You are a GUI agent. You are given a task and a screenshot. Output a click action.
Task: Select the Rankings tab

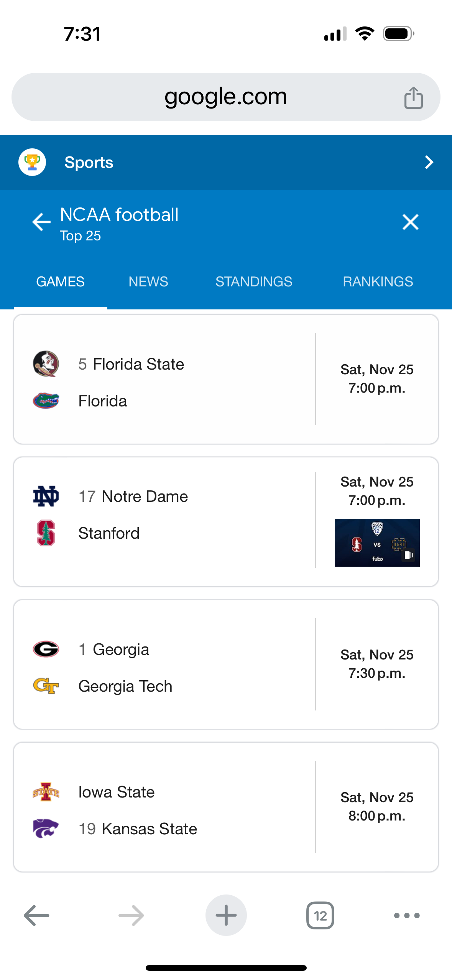click(378, 282)
